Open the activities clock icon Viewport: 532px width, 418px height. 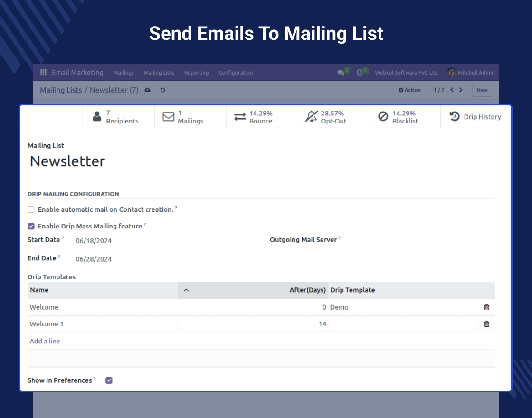click(x=360, y=73)
